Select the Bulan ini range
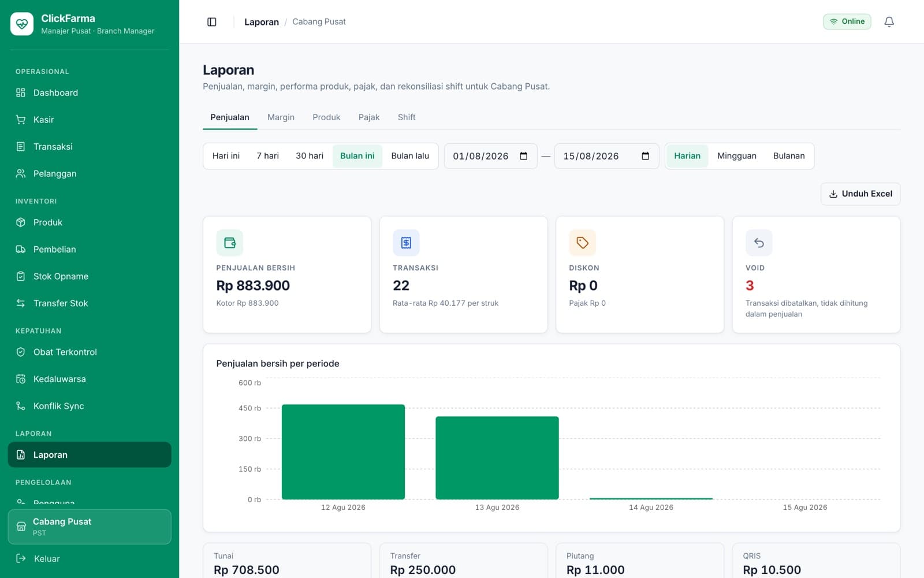The width and height of the screenshot is (924, 578). coord(357,156)
